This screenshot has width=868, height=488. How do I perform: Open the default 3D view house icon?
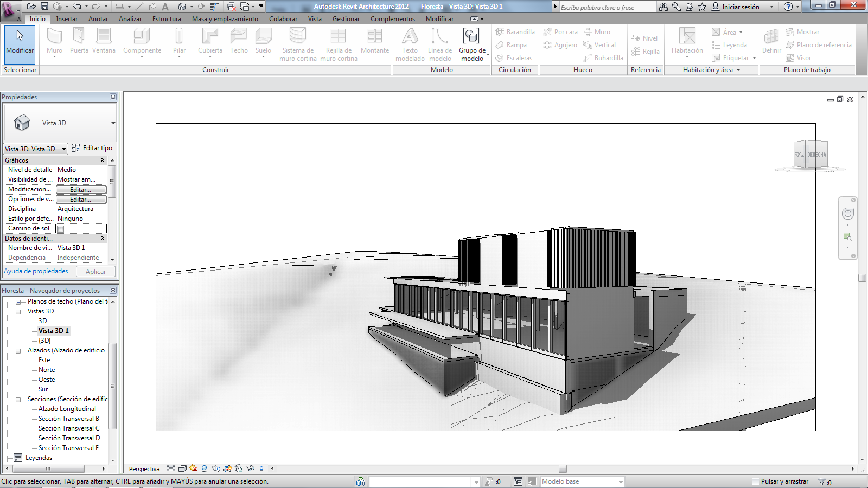click(182, 7)
